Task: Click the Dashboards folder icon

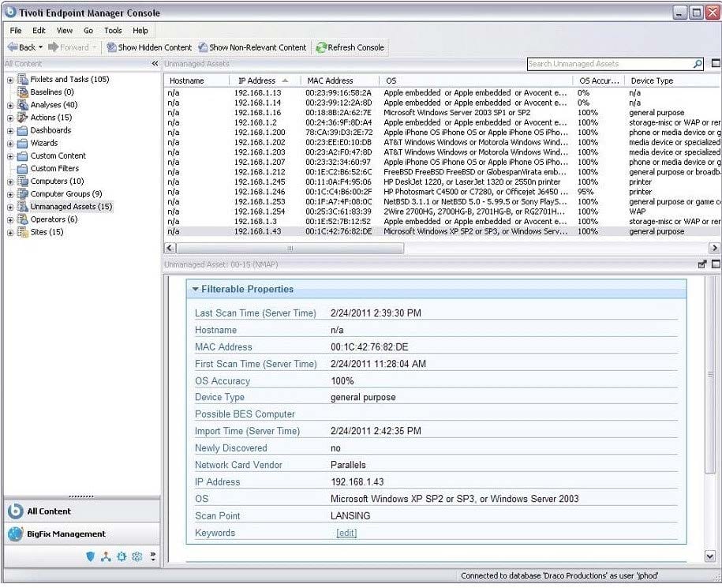Action: pyautogui.click(x=23, y=131)
